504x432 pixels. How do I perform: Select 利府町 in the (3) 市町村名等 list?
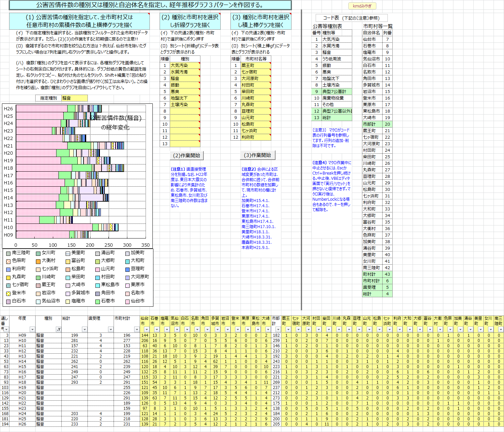(x=256, y=137)
